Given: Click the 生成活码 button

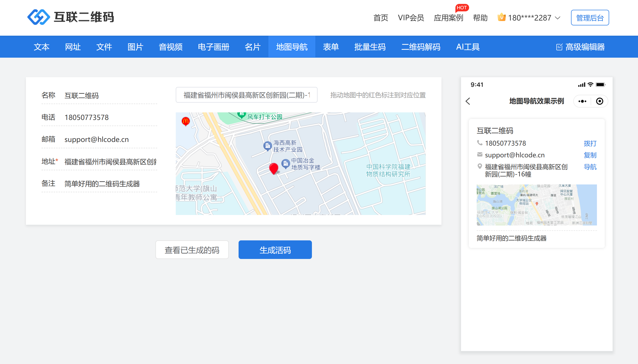Looking at the screenshot, I should (275, 250).
